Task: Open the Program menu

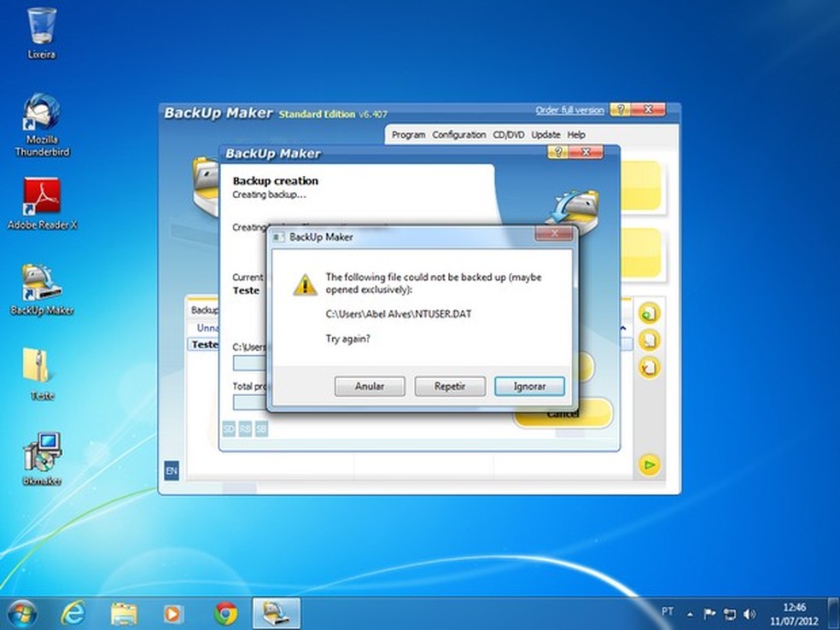Action: tap(408, 135)
